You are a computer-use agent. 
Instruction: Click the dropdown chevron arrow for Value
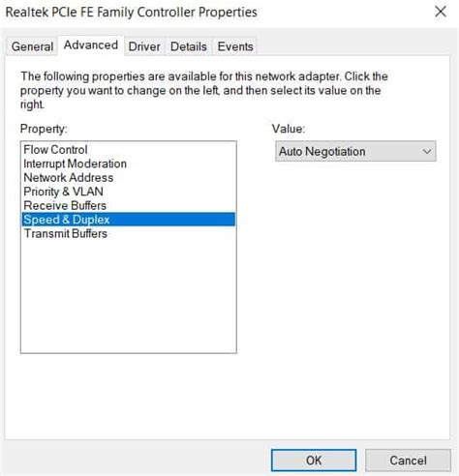click(x=427, y=151)
